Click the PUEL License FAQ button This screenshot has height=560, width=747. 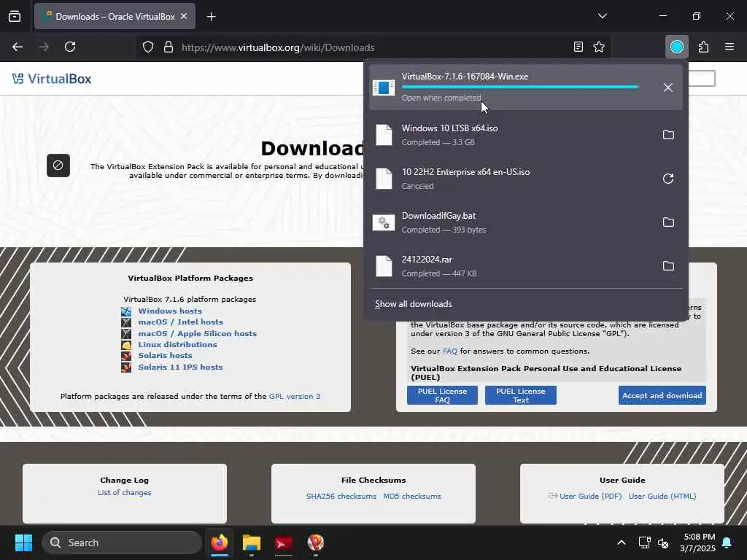(x=442, y=395)
